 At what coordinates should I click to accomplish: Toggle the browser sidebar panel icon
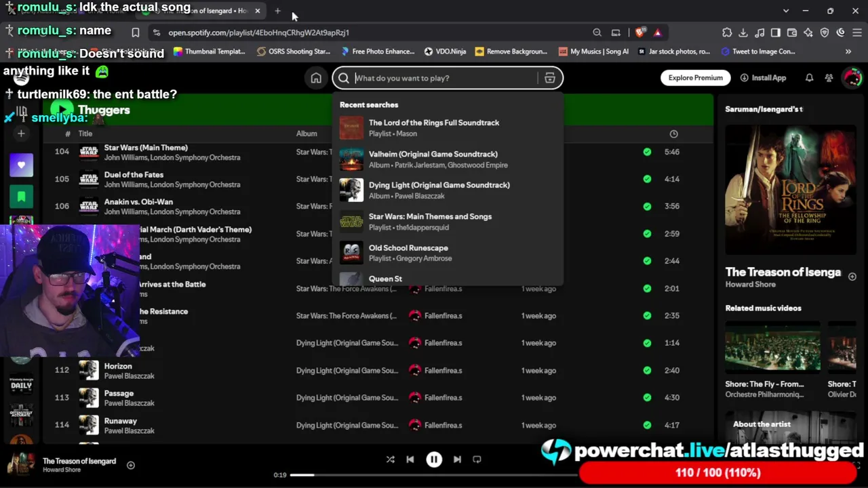776,33
